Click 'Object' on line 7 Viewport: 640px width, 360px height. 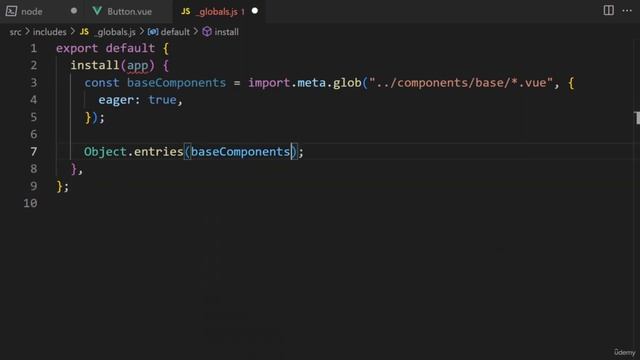click(105, 152)
